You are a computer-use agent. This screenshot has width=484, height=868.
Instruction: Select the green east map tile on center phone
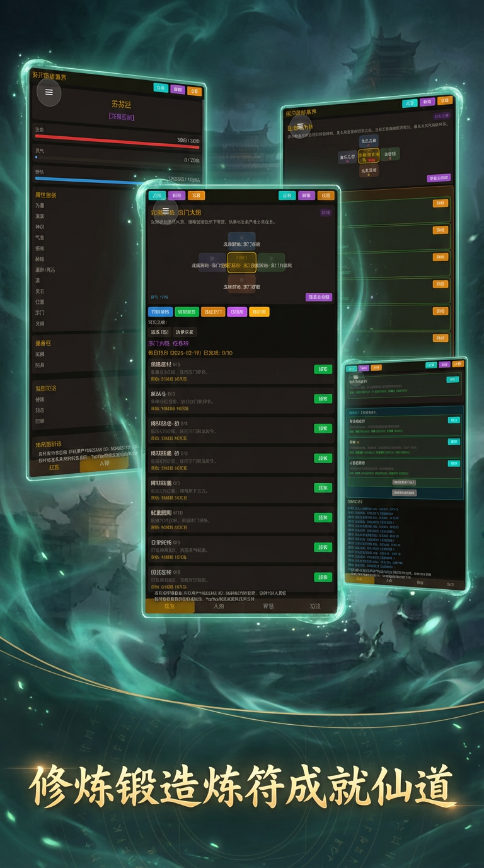[x=271, y=262]
